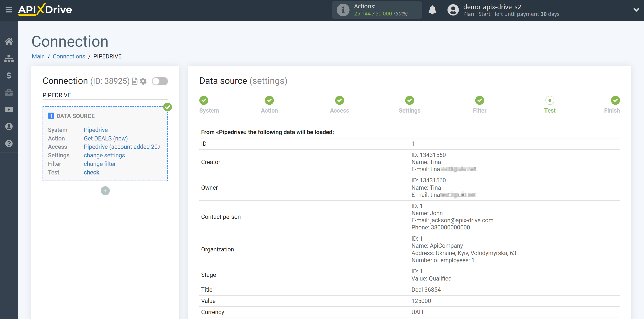Click the add new data source button

tap(105, 190)
